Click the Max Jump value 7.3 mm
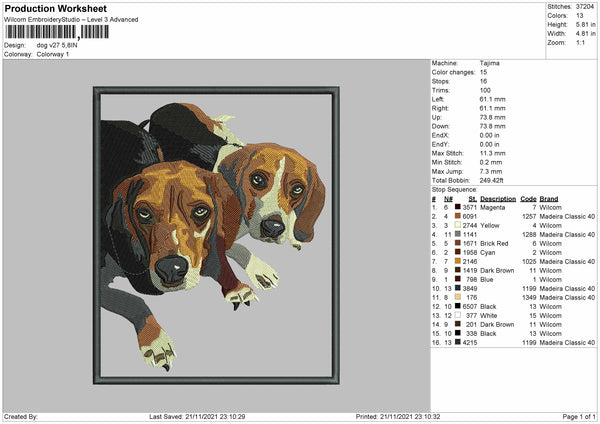Image resolution: width=600 pixels, height=424 pixels. (491, 171)
